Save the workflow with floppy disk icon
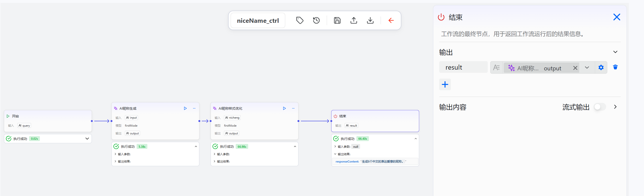The width and height of the screenshot is (644, 196). coord(337,20)
